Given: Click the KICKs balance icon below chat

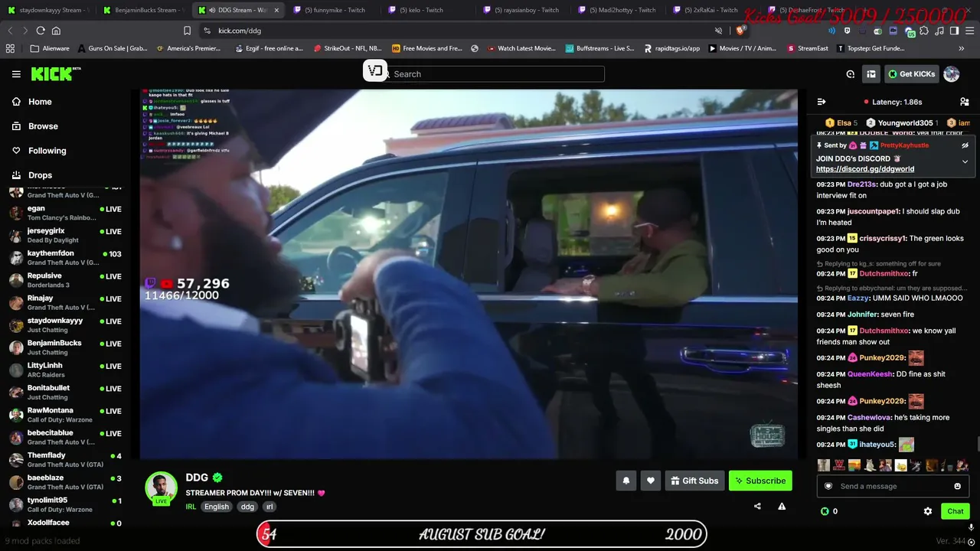Looking at the screenshot, I should 825,511.
